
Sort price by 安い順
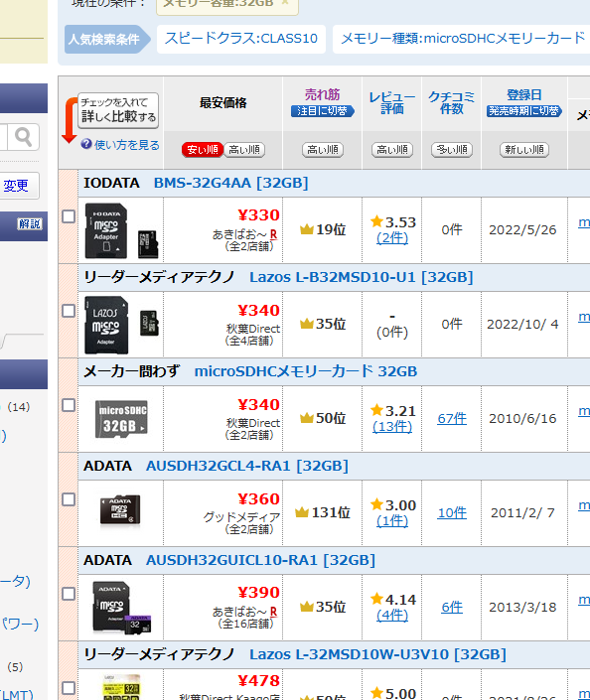203,150
